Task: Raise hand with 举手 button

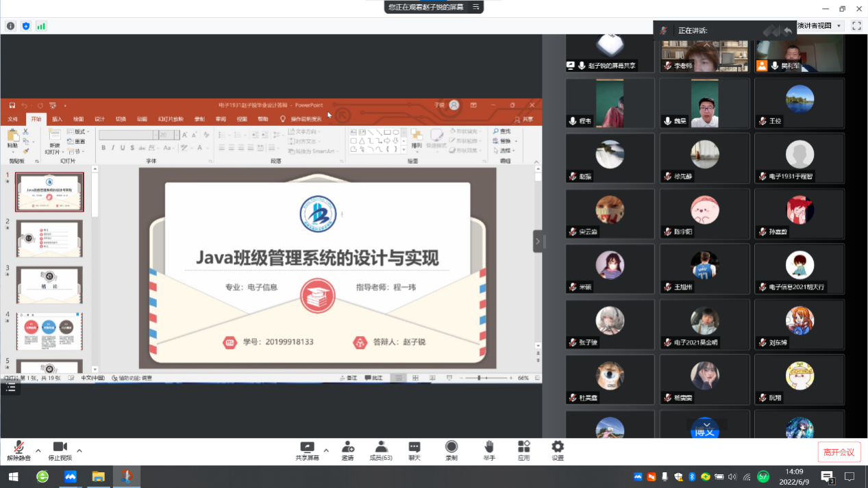Action: (x=489, y=451)
